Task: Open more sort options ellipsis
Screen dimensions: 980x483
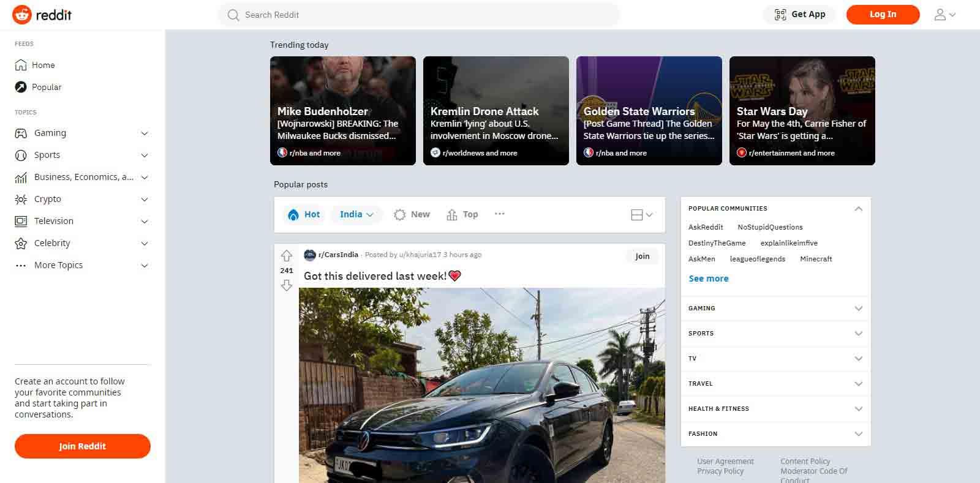Action: tap(500, 214)
